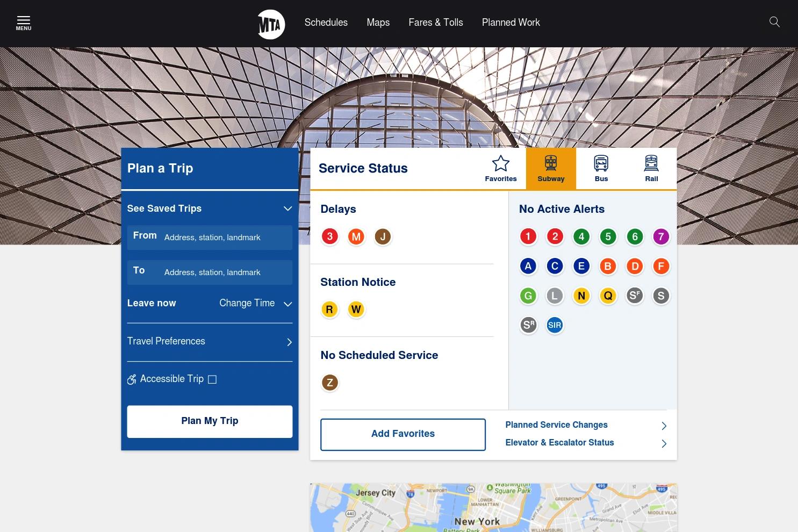The width and height of the screenshot is (798, 532).
Task: Select the 2 train icon
Action: [x=555, y=236]
